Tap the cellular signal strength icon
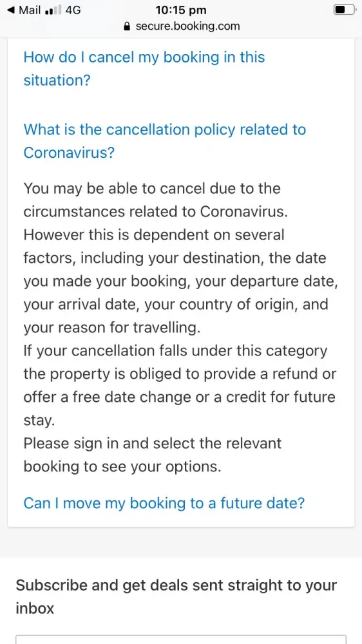This screenshot has height=644, width=362. (x=53, y=10)
